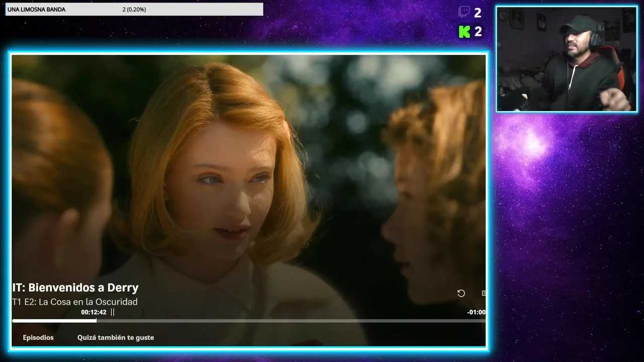
Task: Click the UNA LIMOSNA BANDA goal bar
Action: [134, 10]
